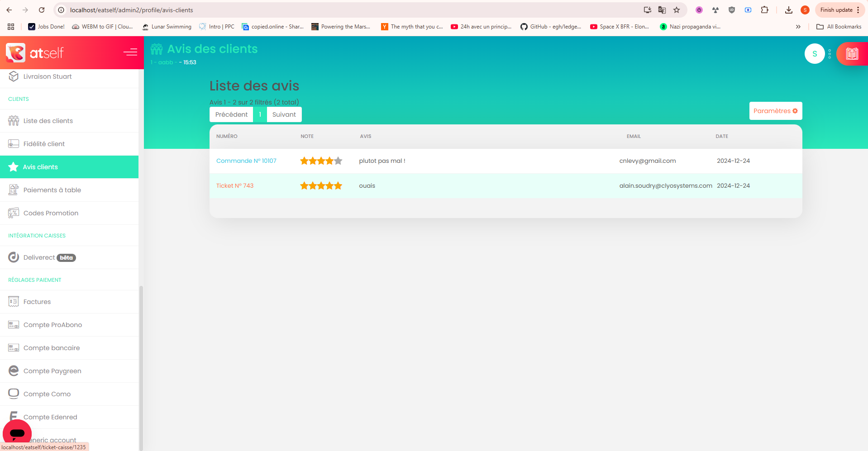
Task: Click the Compte Paygreen icon
Action: click(x=14, y=371)
